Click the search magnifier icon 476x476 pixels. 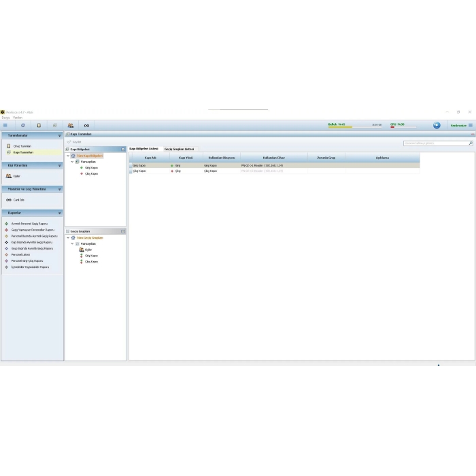pyautogui.click(x=471, y=143)
